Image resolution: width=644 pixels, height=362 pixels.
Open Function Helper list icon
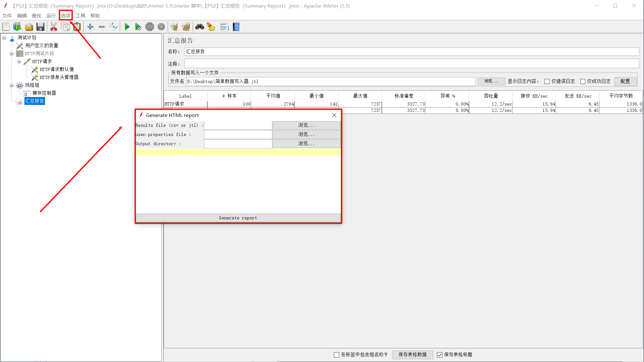pos(224,27)
